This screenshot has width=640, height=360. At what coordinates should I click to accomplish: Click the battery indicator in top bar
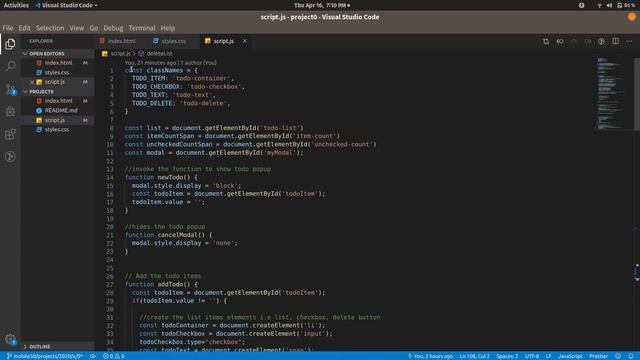(626, 5)
